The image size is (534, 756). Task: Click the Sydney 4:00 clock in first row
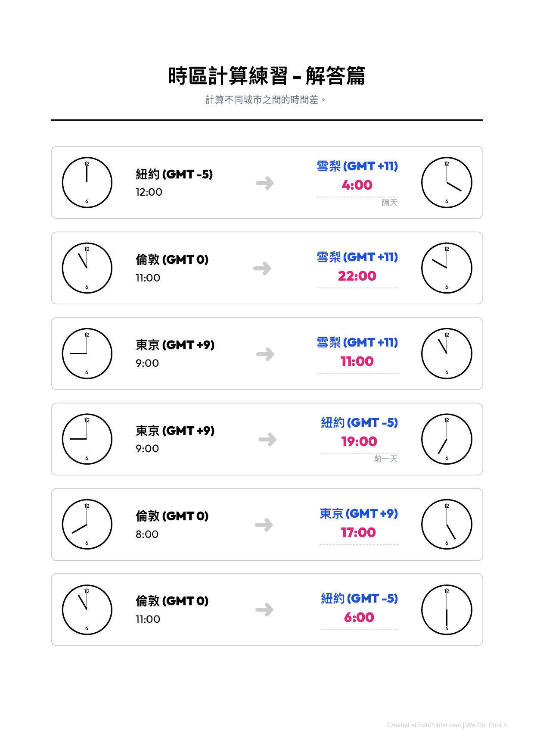(447, 182)
